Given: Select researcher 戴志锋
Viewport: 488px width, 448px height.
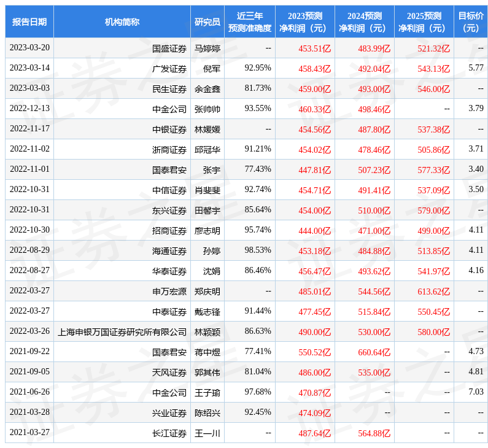Looking at the screenshot, I should click(x=207, y=311).
